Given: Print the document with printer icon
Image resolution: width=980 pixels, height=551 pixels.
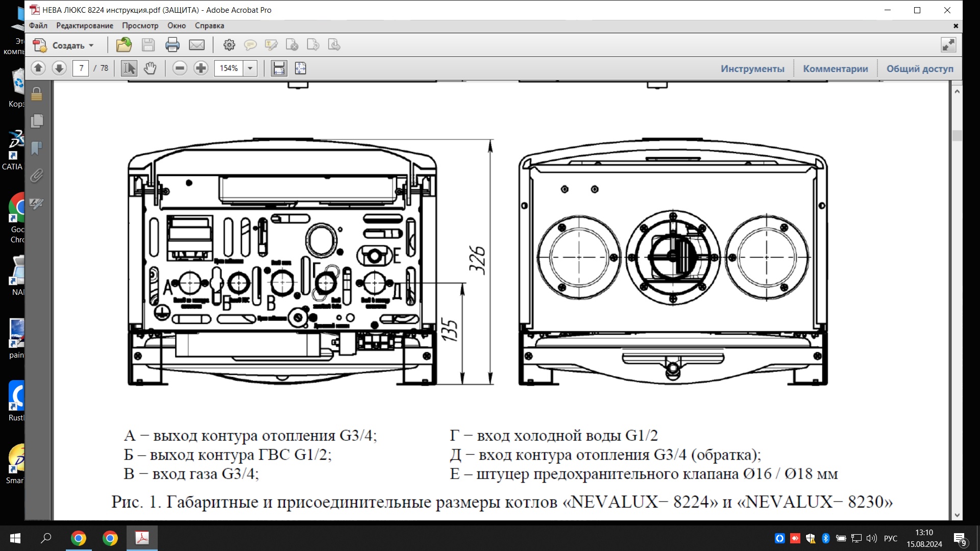Looking at the screenshot, I should coord(173,45).
